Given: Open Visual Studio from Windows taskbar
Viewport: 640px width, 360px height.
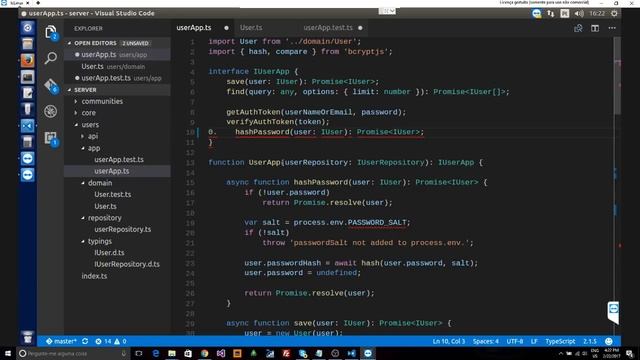Looking at the screenshot, I should 221,353.
